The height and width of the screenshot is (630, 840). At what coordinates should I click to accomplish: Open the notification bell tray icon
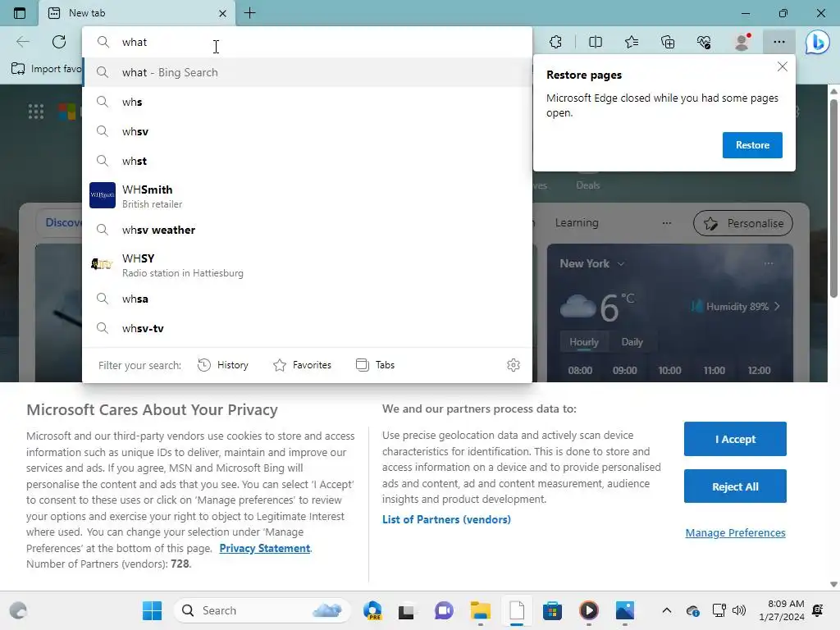tap(818, 610)
